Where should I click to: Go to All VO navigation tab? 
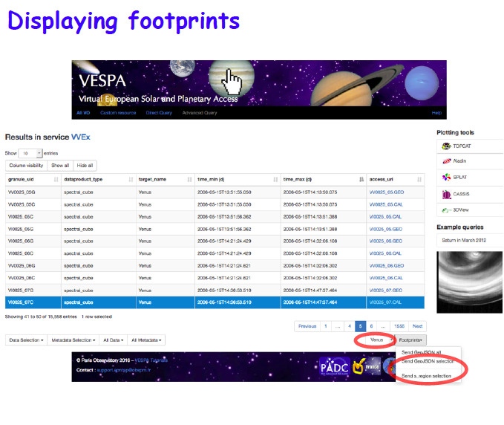pos(83,113)
